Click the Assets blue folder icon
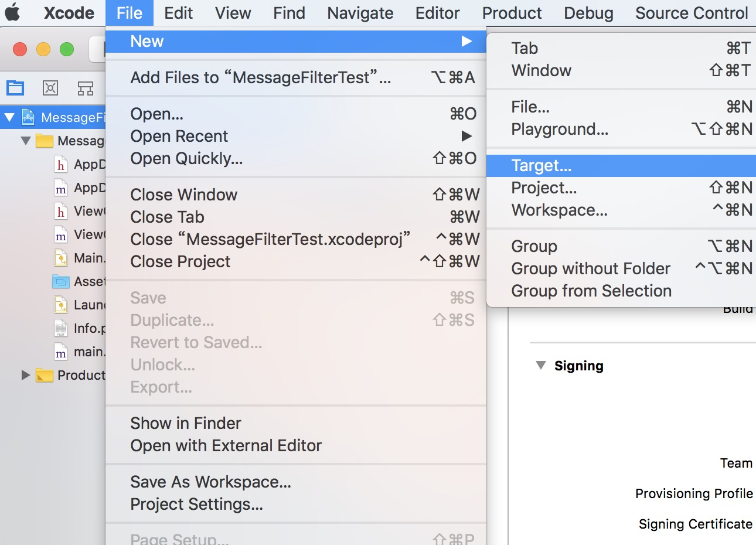 [60, 282]
